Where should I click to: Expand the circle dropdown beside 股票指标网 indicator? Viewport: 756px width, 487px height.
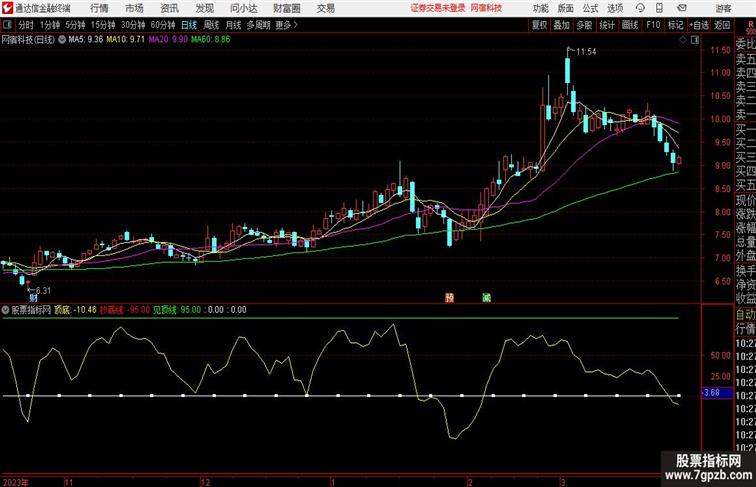tap(5, 310)
